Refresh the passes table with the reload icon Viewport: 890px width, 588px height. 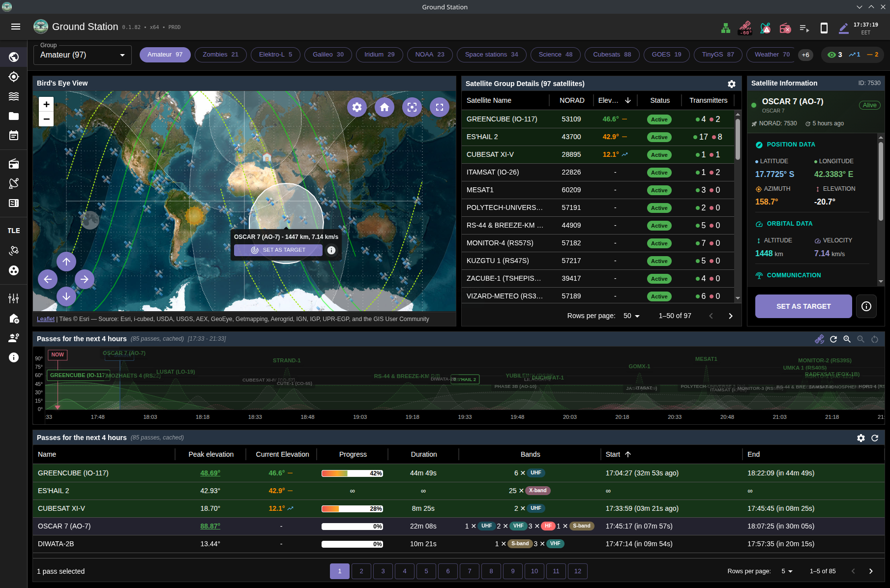(875, 438)
